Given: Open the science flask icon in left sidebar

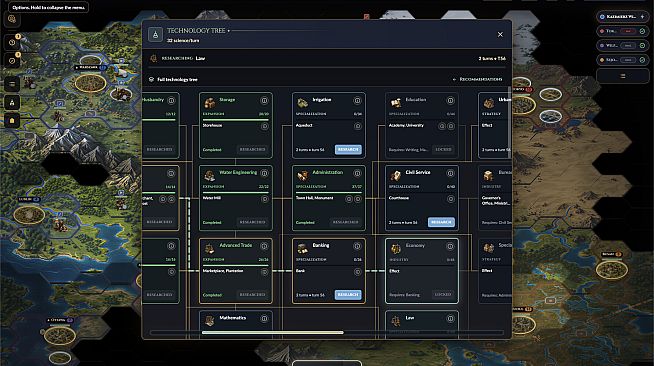Looking at the screenshot, I should (x=12, y=102).
